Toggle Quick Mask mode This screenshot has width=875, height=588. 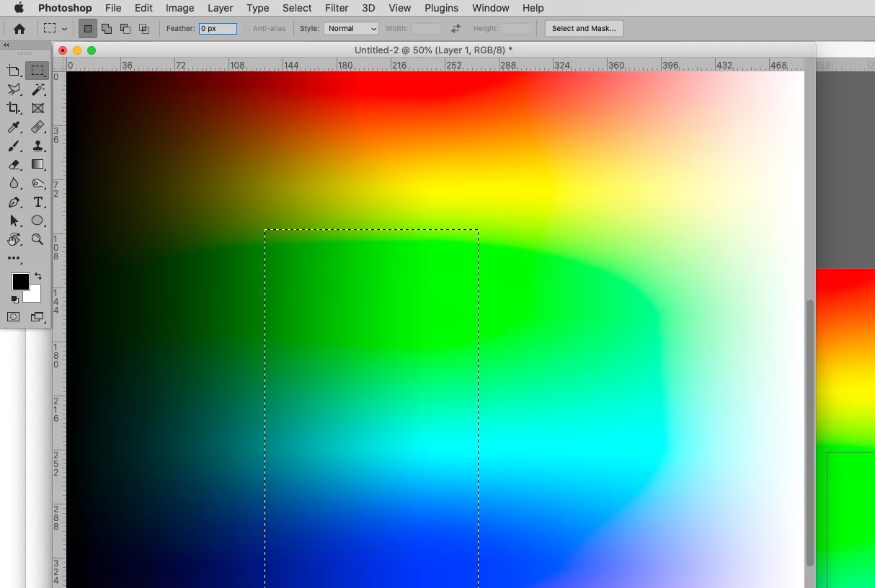[x=14, y=317]
